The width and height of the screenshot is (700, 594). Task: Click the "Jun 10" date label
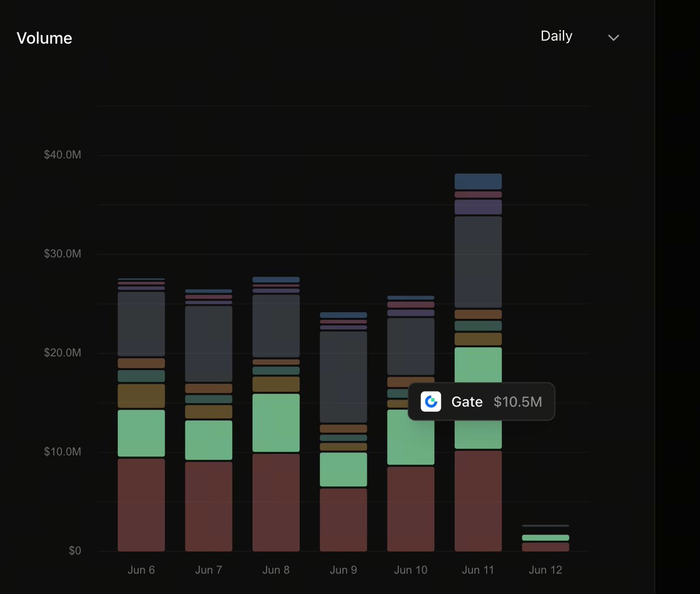411,570
